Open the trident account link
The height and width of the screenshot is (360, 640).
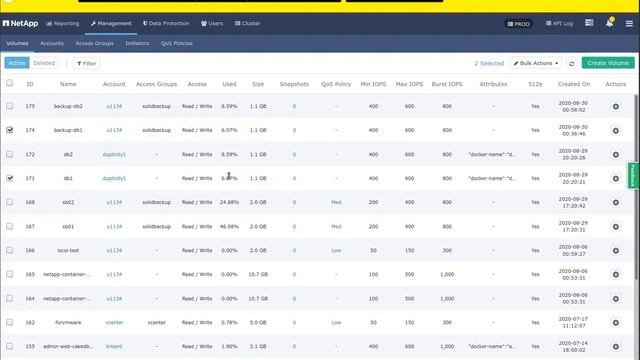pyautogui.click(x=114, y=347)
